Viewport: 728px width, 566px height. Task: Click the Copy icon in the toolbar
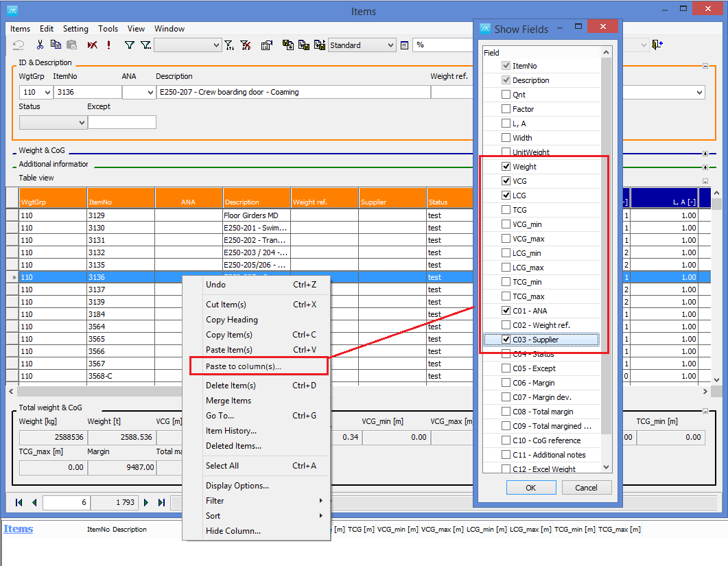(x=56, y=45)
